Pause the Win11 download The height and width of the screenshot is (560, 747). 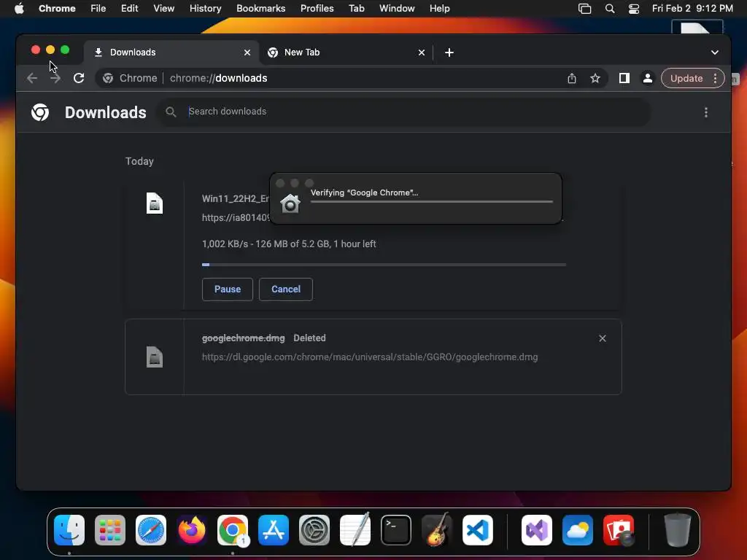[x=228, y=289]
